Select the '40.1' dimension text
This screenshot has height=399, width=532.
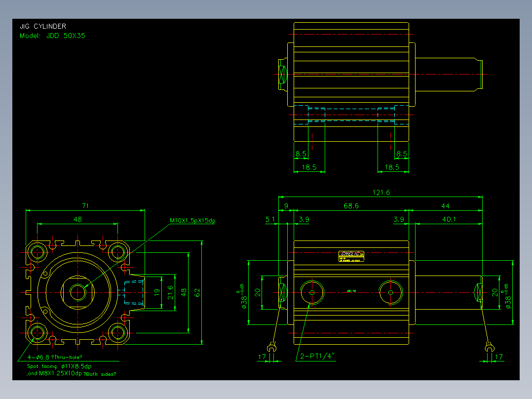449,219
